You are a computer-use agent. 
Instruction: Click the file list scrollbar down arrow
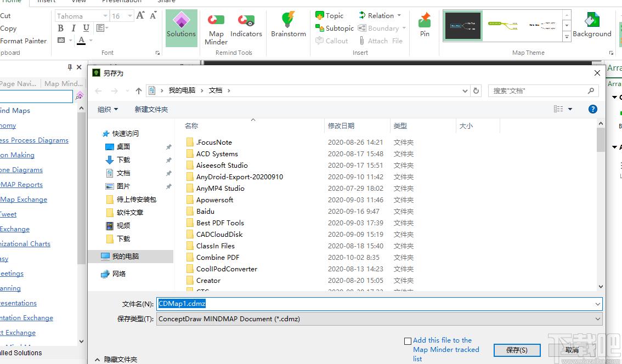click(x=601, y=287)
